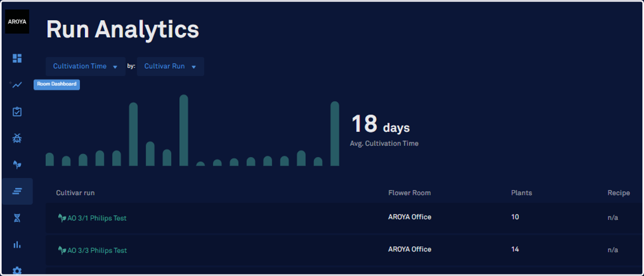Open the DNA helix icon in sidebar

pyautogui.click(x=17, y=218)
